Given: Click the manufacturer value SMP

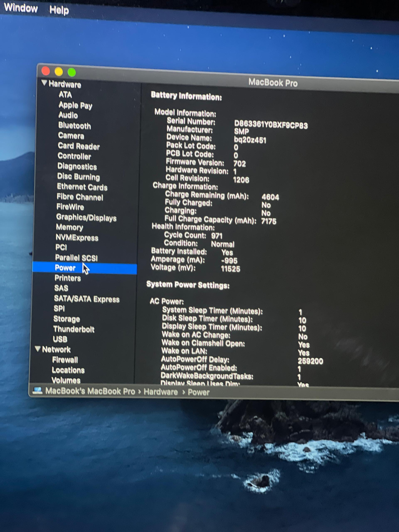Looking at the screenshot, I should tap(241, 131).
